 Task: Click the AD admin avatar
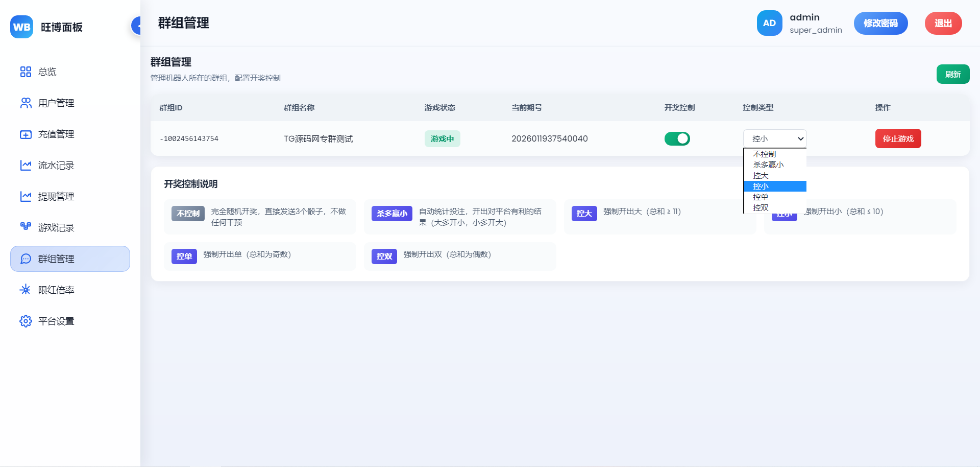(769, 24)
